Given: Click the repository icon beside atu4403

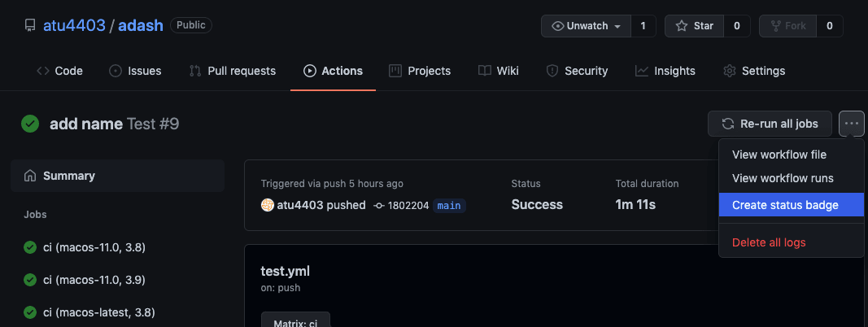Looking at the screenshot, I should point(30,26).
